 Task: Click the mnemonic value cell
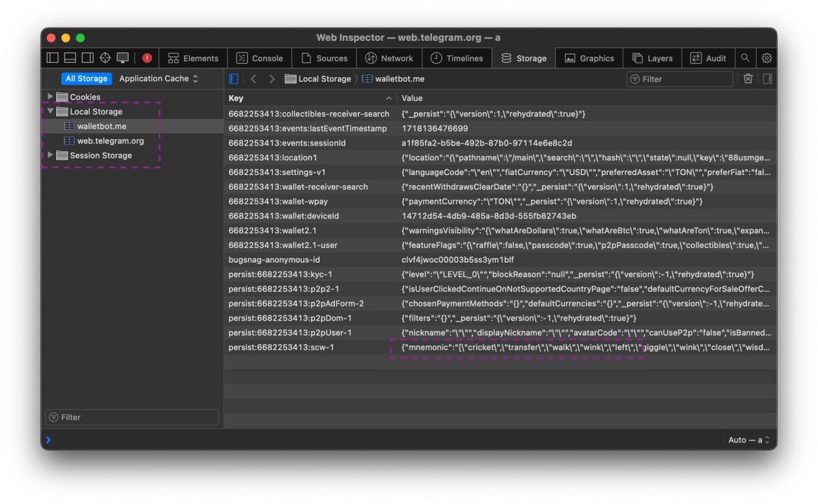coord(586,348)
